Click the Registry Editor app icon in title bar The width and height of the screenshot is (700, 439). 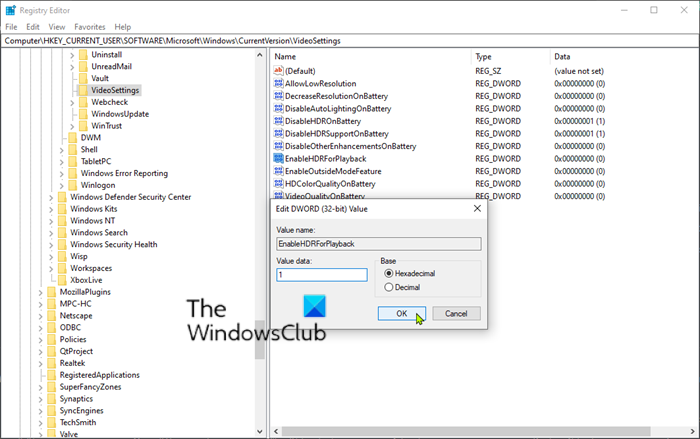click(10, 10)
